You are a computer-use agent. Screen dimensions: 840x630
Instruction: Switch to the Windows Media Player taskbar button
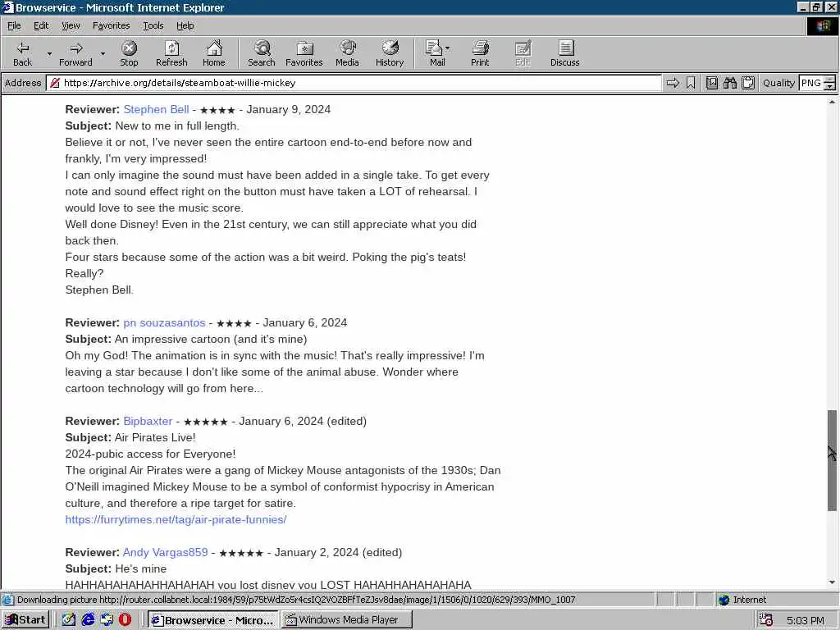click(347, 620)
